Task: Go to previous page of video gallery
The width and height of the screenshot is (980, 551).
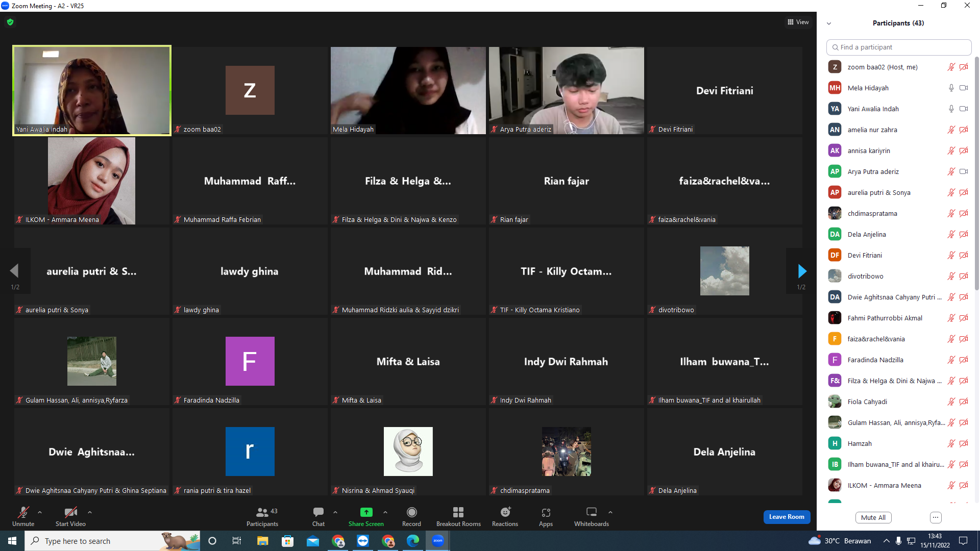Action: (14, 271)
